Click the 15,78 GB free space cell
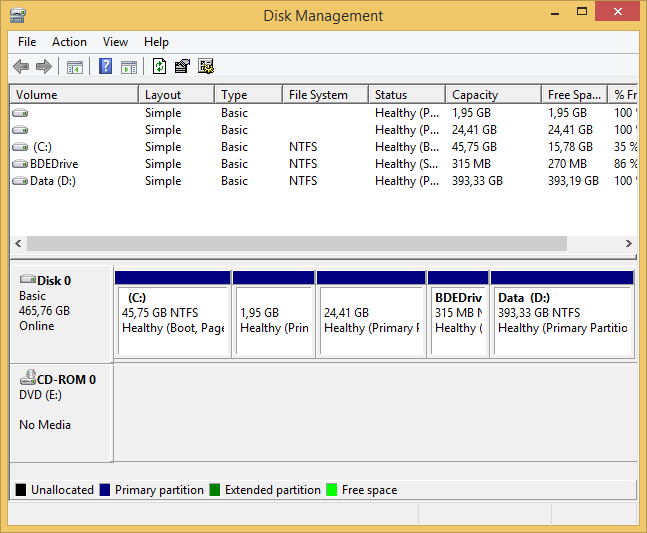 point(570,147)
